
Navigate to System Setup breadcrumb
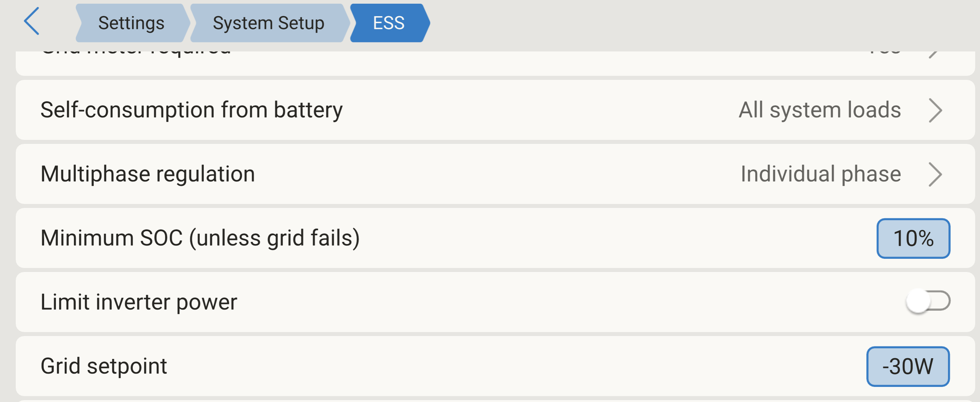pyautogui.click(x=268, y=23)
